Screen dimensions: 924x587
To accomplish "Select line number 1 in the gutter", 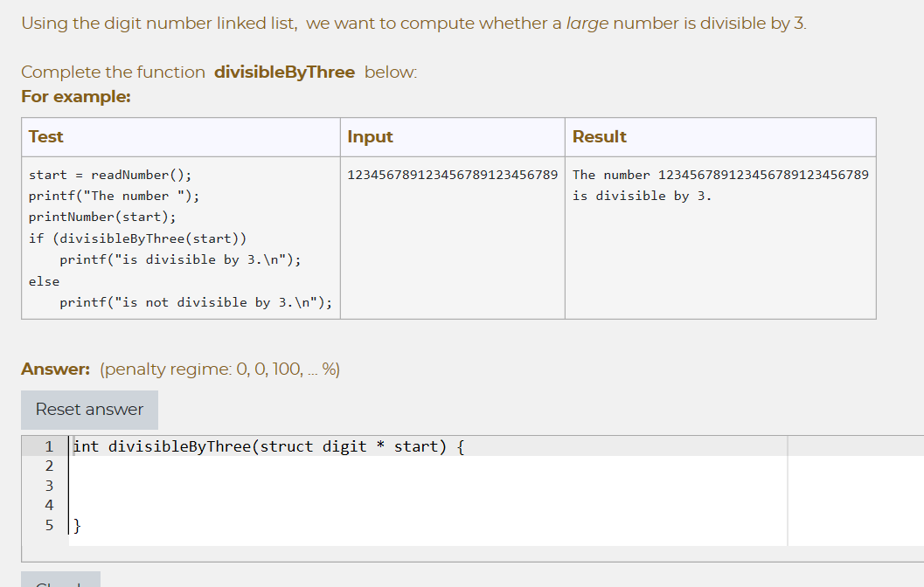I will [x=48, y=445].
